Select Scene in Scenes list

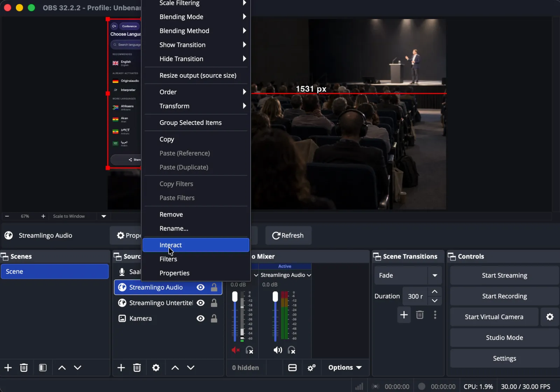(x=55, y=272)
